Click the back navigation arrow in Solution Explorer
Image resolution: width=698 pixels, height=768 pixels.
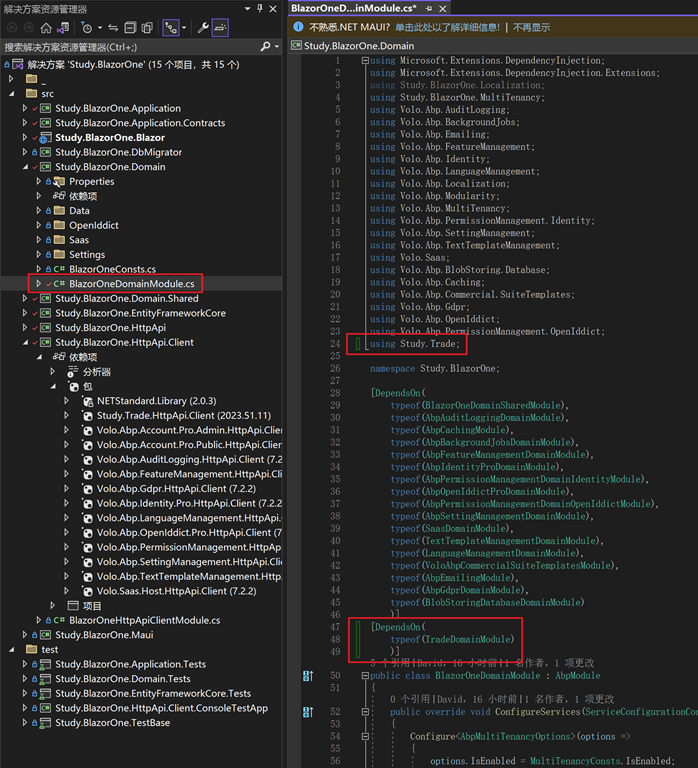(12, 28)
